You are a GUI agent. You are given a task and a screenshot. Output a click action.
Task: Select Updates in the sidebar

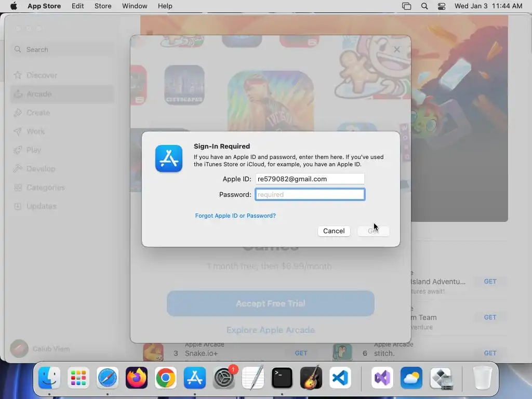pyautogui.click(x=62, y=206)
